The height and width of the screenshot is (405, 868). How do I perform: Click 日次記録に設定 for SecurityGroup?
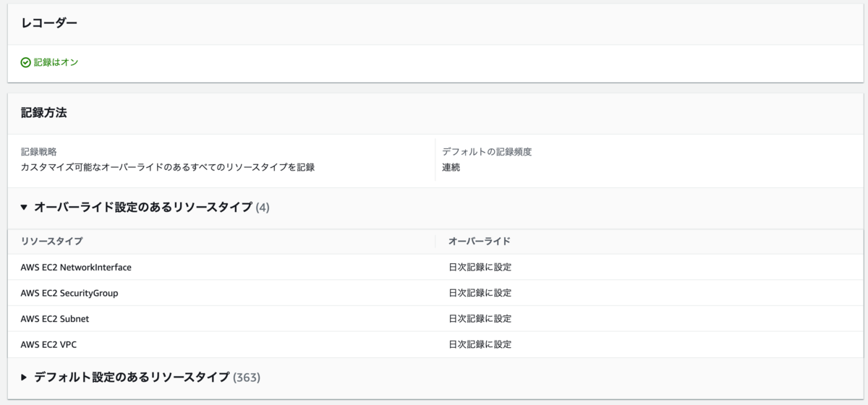480,293
